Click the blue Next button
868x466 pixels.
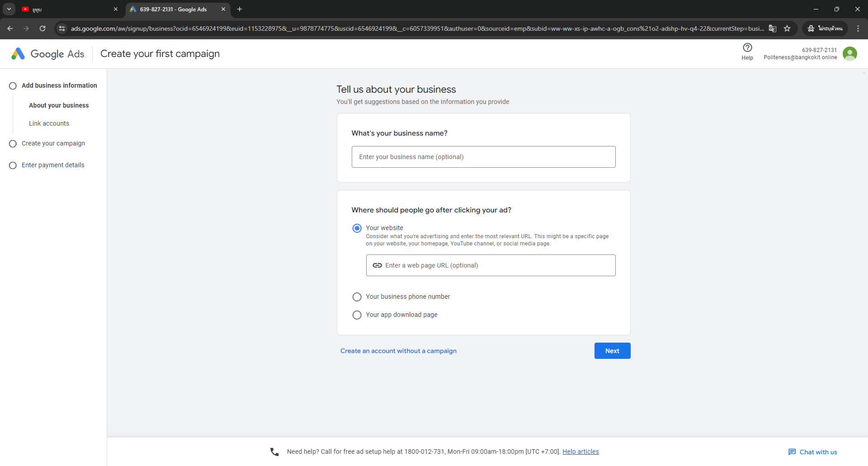pos(612,351)
